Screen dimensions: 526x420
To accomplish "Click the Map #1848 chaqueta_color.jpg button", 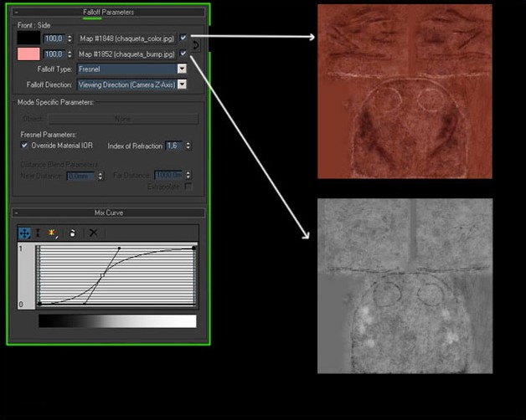I will [126, 38].
